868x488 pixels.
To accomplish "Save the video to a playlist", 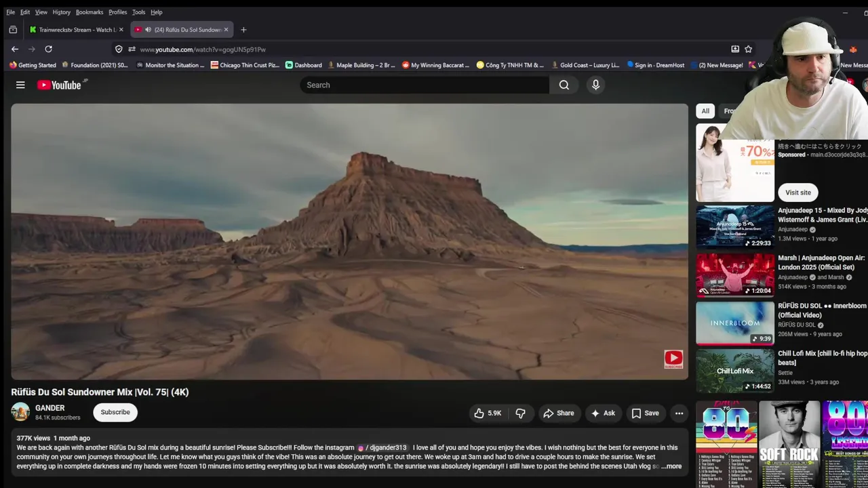I will tap(646, 413).
